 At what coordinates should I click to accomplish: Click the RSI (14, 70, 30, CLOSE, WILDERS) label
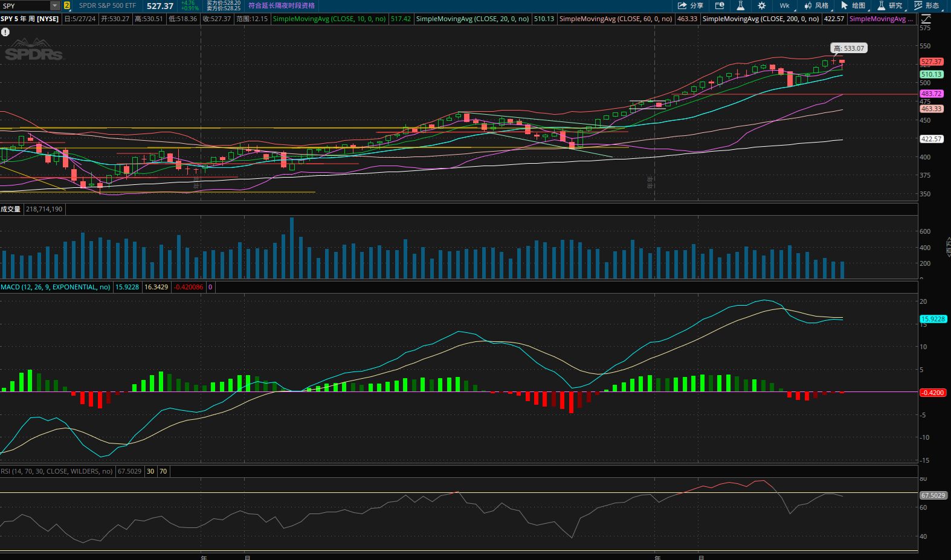[x=57, y=471]
